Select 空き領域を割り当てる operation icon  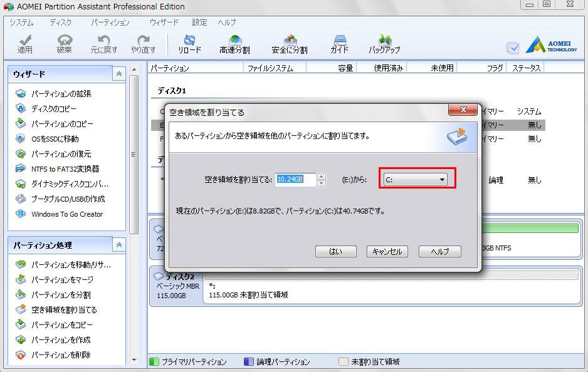(x=21, y=309)
